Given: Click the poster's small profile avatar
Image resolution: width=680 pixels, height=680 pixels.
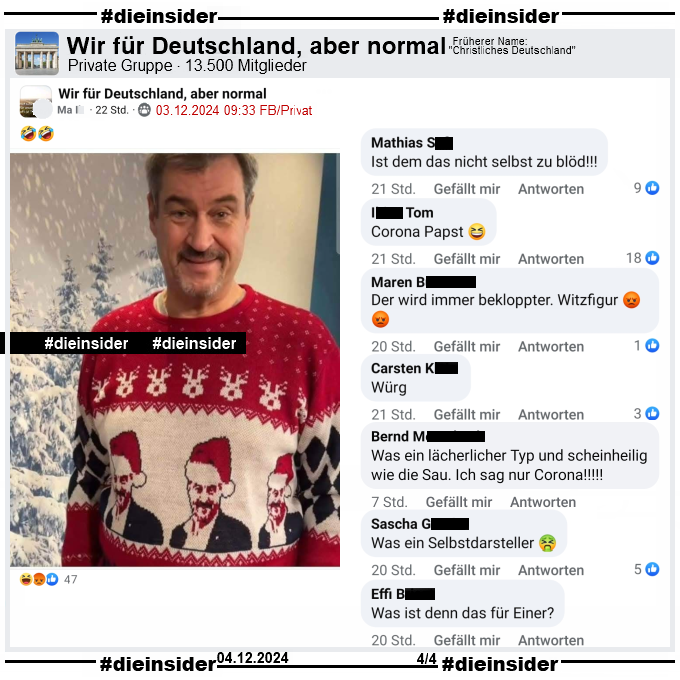Looking at the screenshot, I should pyautogui.click(x=42, y=108).
